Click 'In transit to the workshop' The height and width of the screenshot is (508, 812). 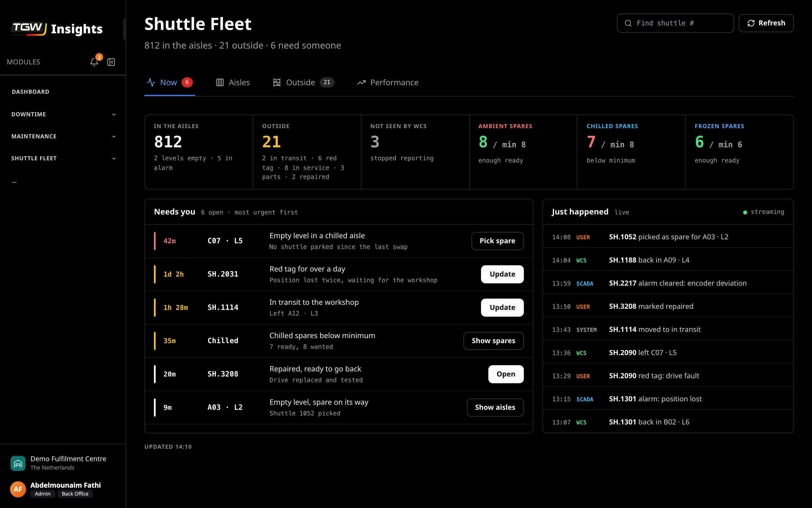(x=314, y=302)
